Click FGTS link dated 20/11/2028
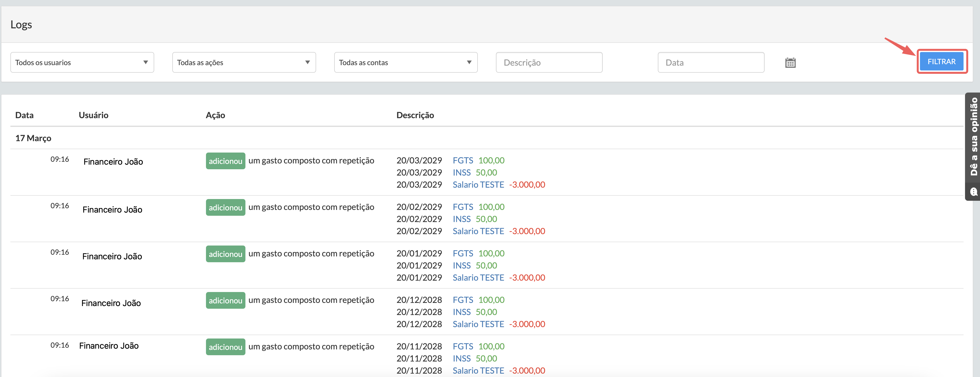Image resolution: width=980 pixels, height=377 pixels. [463, 346]
